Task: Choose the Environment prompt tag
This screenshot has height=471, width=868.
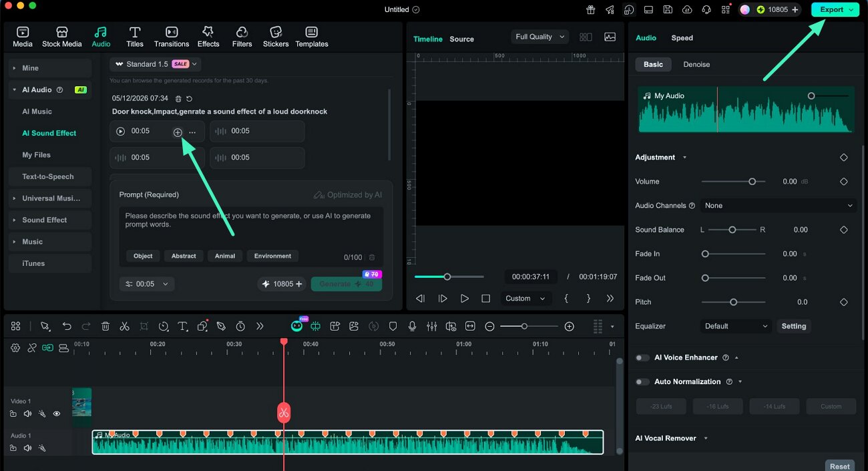Action: point(272,256)
